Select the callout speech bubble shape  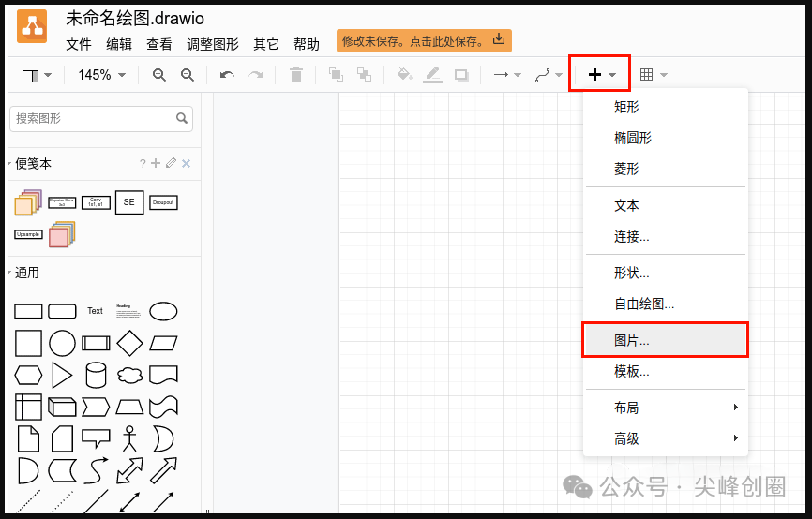[96, 438]
